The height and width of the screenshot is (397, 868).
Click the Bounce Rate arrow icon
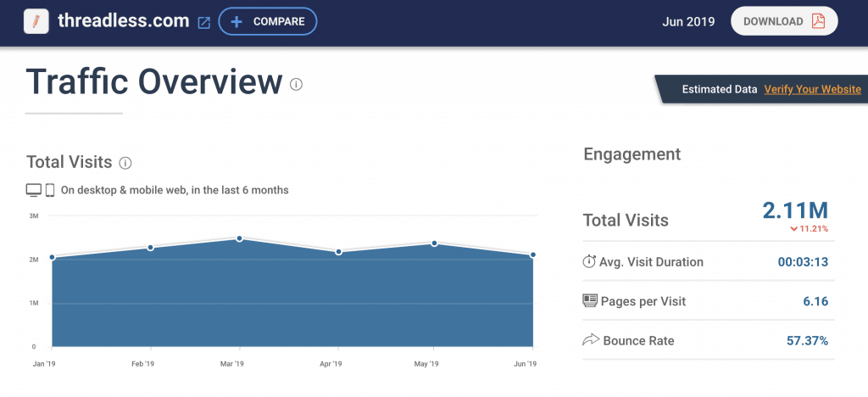coord(590,340)
